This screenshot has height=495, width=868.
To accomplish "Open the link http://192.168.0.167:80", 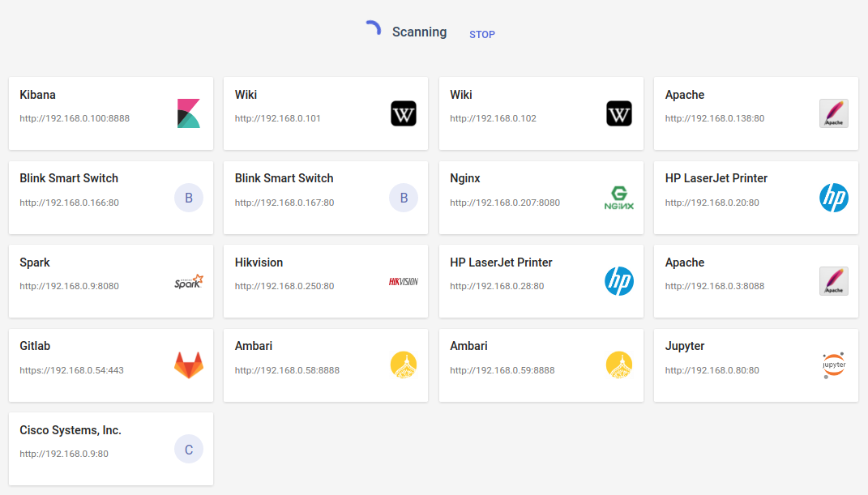I will tap(284, 203).
